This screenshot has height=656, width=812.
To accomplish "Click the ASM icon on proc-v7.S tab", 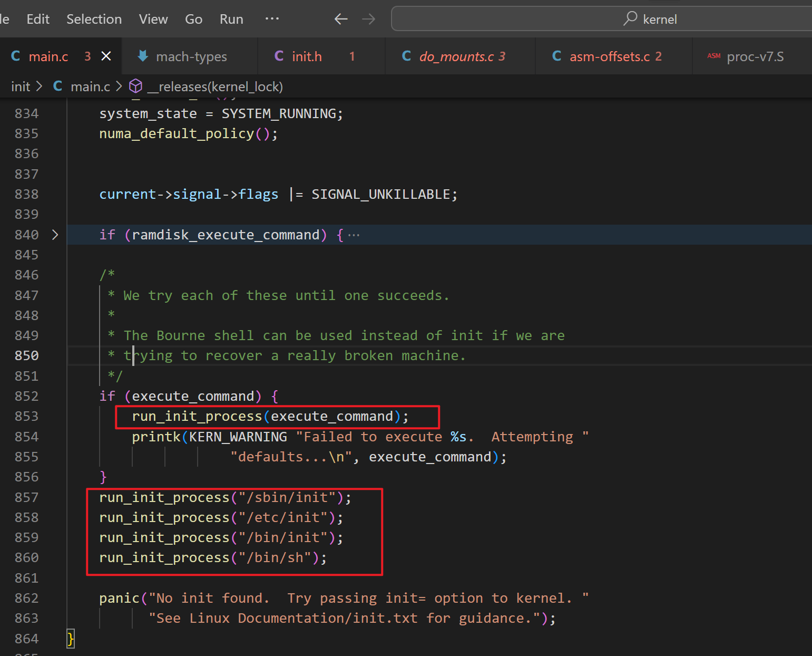I will pos(714,56).
